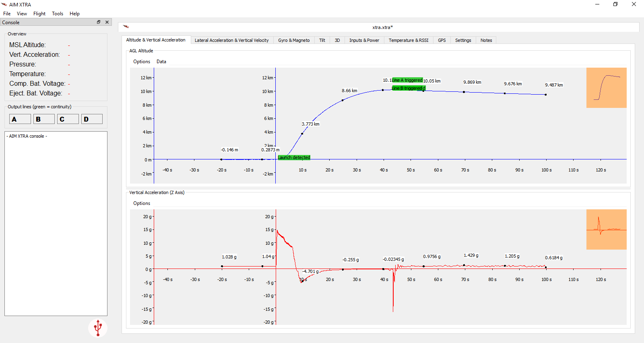Image resolution: width=644 pixels, height=343 pixels.
Task: Click inside the AIM XTRA console text area
Action: pyautogui.click(x=56, y=223)
